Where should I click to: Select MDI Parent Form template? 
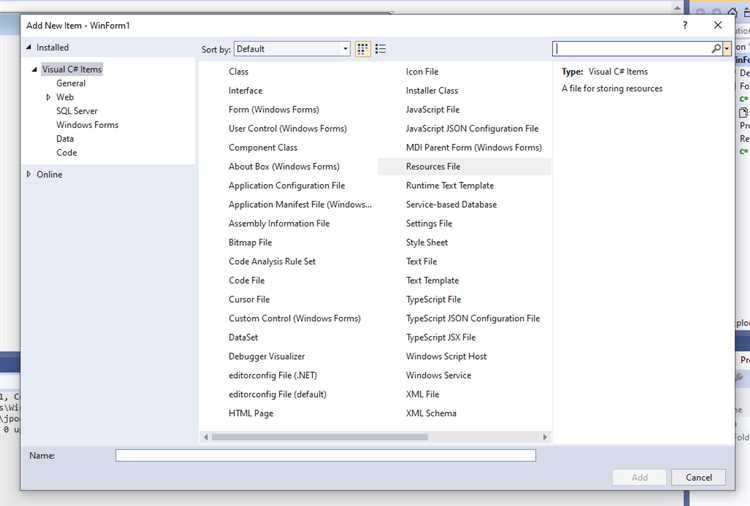tap(474, 147)
